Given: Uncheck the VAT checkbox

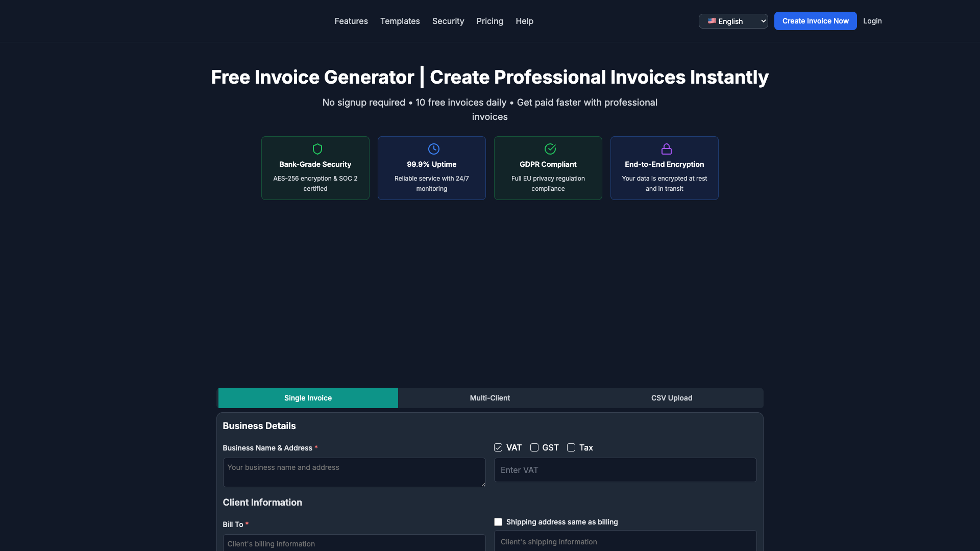Looking at the screenshot, I should click(x=498, y=447).
